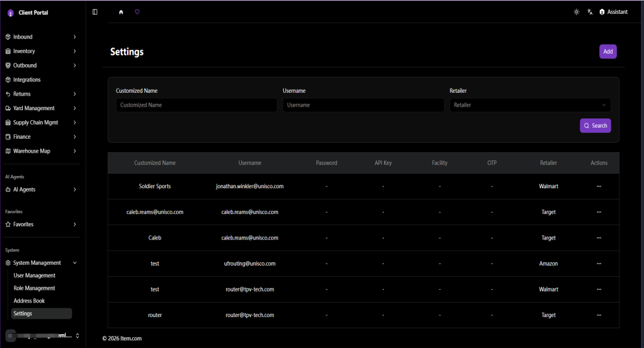
Task: Focus the Customized Name input field
Action: 196,105
